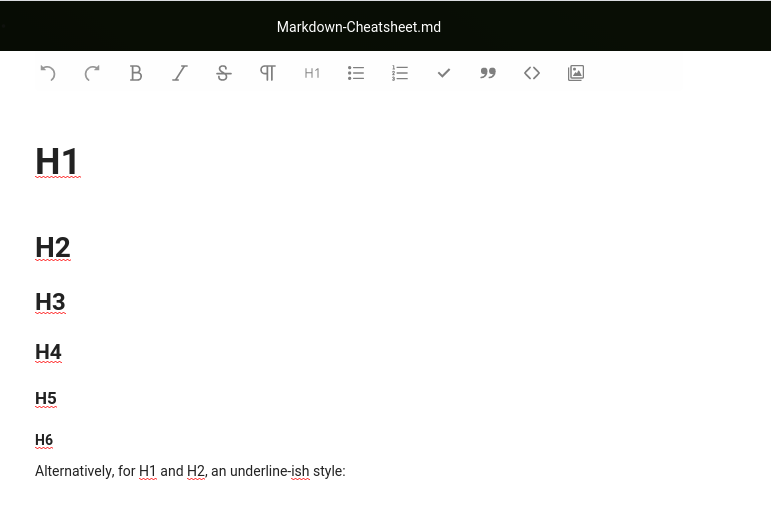Insert an image
Screen dimensions: 771x525
click(x=576, y=73)
